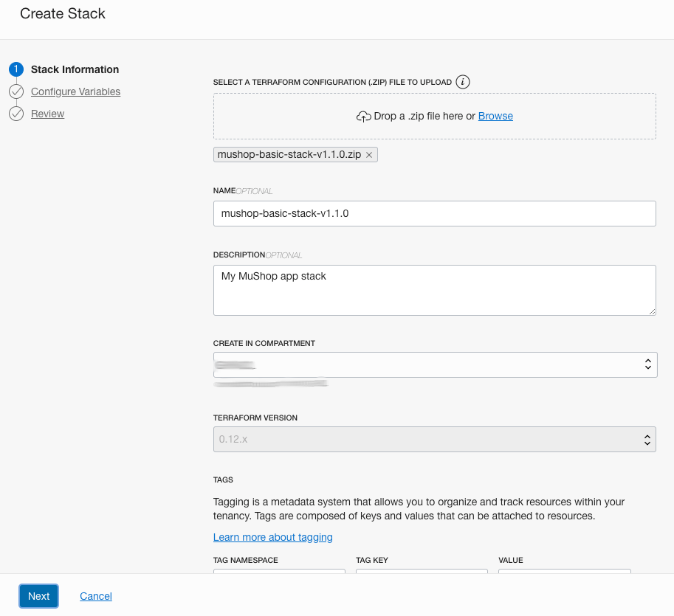This screenshot has width=674, height=616.
Task: Navigate to the Review step
Action: [48, 114]
